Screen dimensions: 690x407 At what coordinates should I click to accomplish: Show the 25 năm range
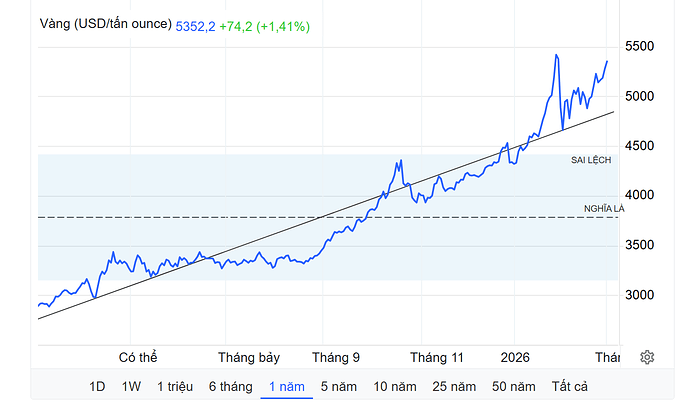(456, 386)
